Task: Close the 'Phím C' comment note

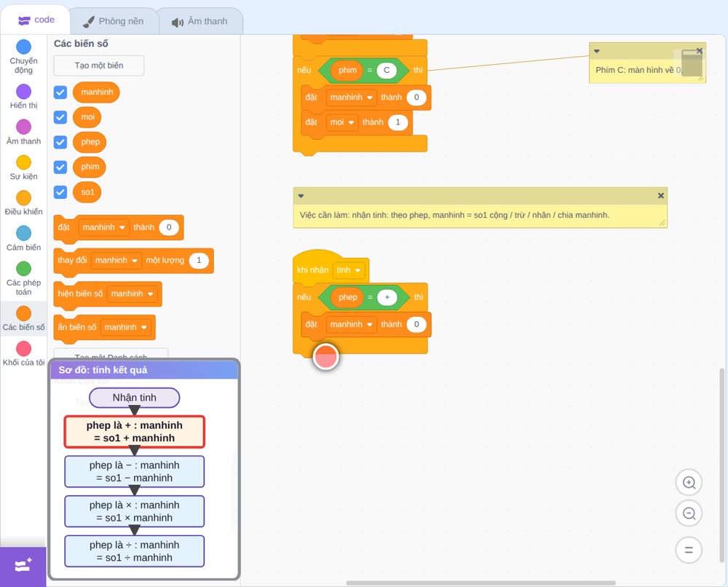Action: [699, 51]
